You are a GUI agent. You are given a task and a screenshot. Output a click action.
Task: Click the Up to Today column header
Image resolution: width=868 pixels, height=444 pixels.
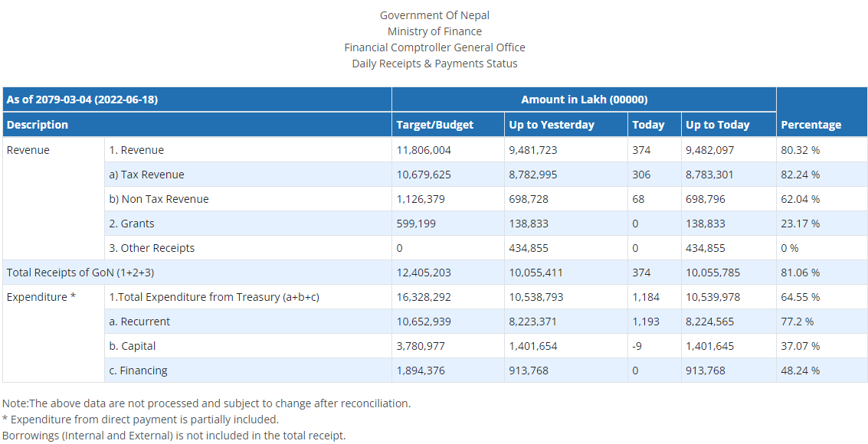click(718, 125)
